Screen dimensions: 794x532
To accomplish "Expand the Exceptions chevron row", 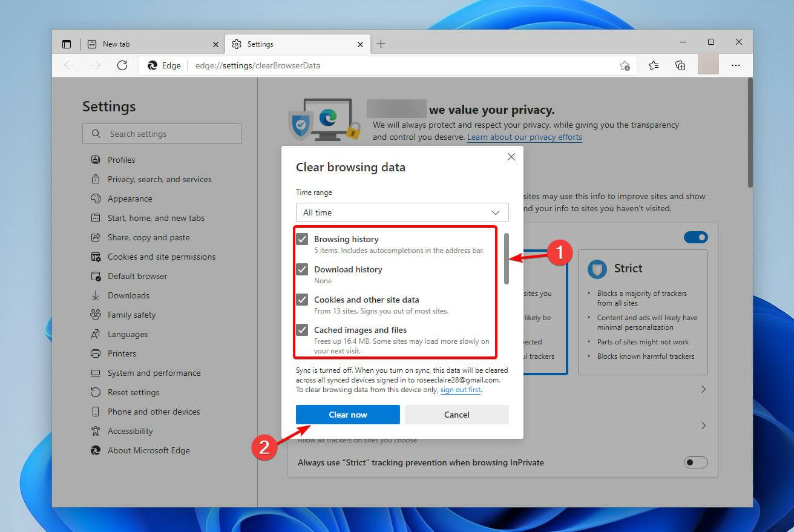I will (703, 425).
